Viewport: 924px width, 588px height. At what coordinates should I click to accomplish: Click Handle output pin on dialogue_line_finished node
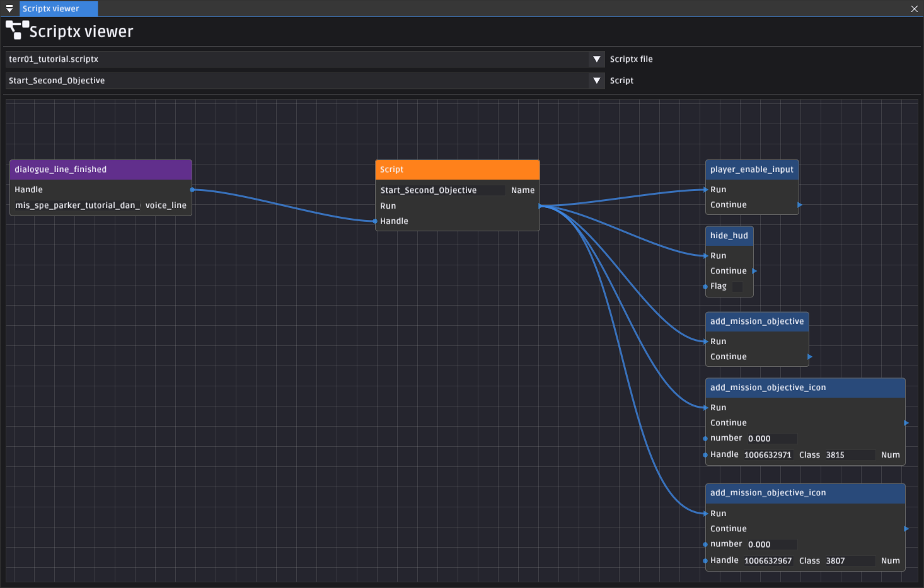(192, 190)
